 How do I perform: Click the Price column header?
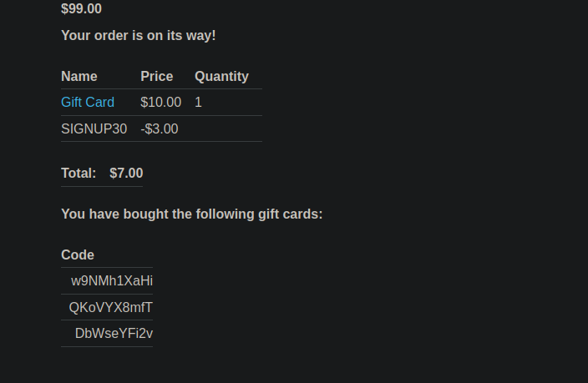coord(157,76)
